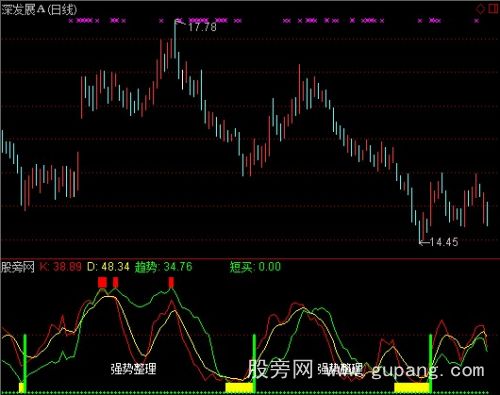The height and width of the screenshot is (395, 500).
Task: Click the 股旁网 indicator name label
Action: [18, 267]
